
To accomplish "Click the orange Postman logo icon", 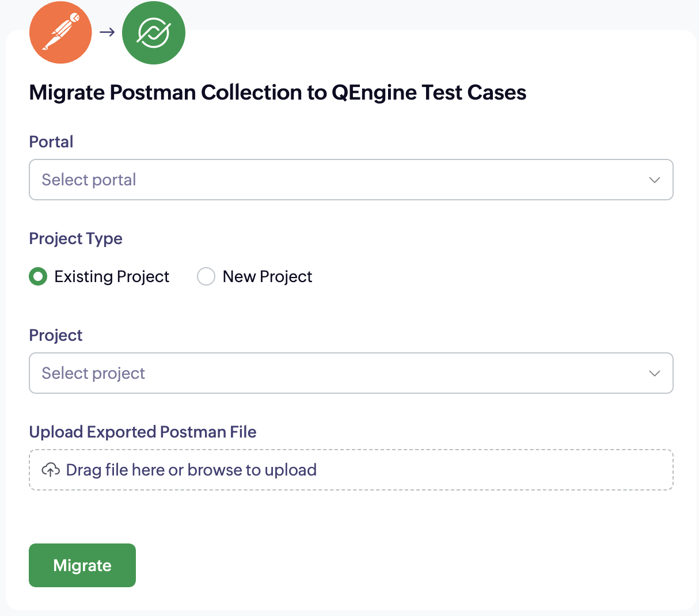I will coord(60,32).
